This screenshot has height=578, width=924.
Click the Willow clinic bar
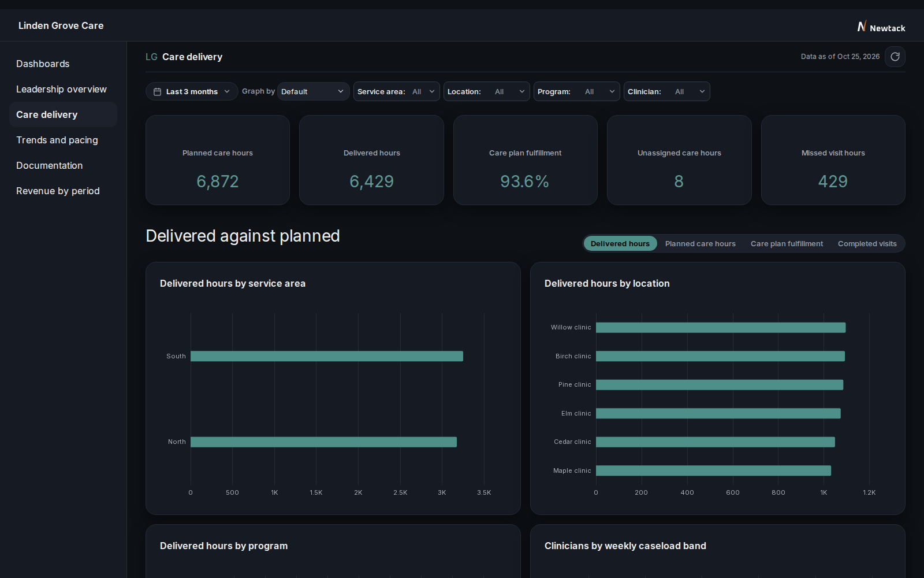(x=721, y=328)
